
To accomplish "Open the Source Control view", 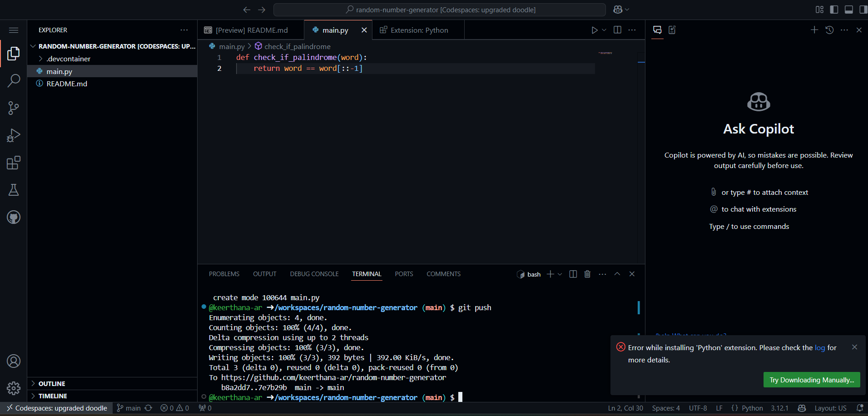I will click(14, 108).
